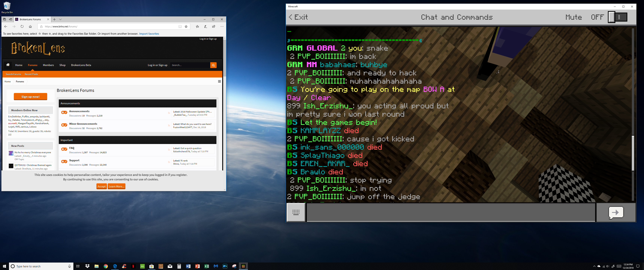Accept the cookie notice
The image size is (644, 270).
click(101, 186)
